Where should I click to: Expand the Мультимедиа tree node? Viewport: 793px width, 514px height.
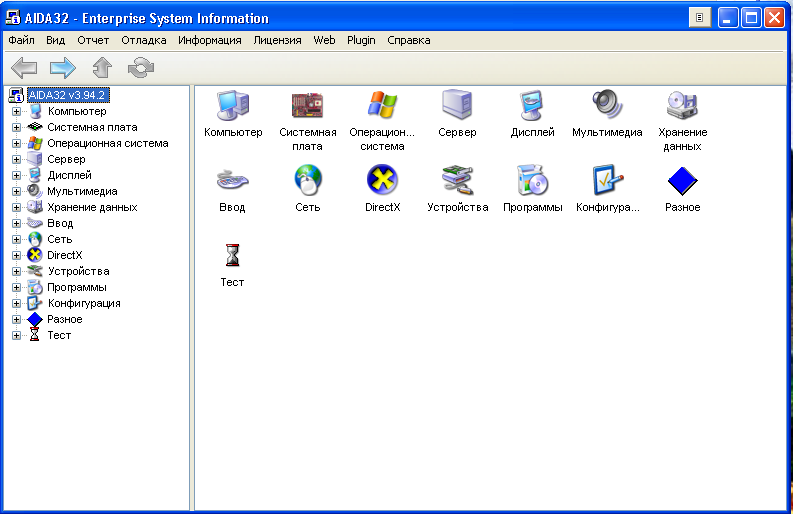(16, 191)
